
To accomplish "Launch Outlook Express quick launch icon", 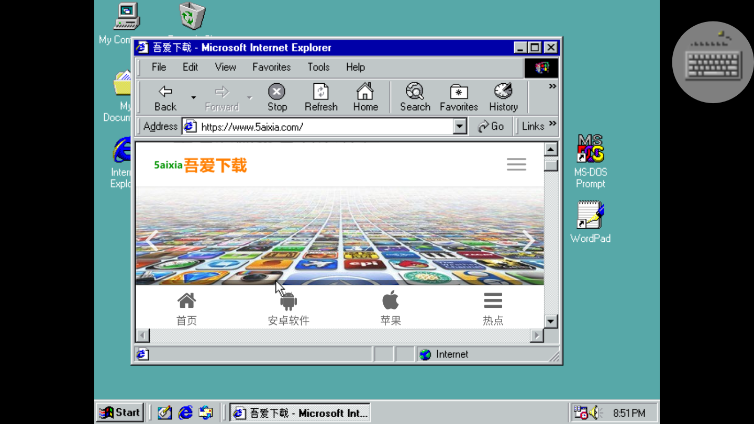I will [206, 412].
